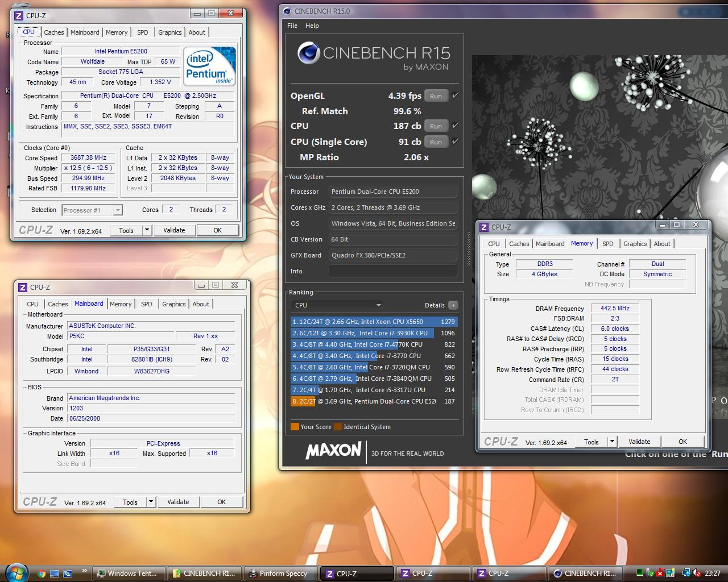Select CPU tab in Memory CPU-Z window

(x=494, y=244)
